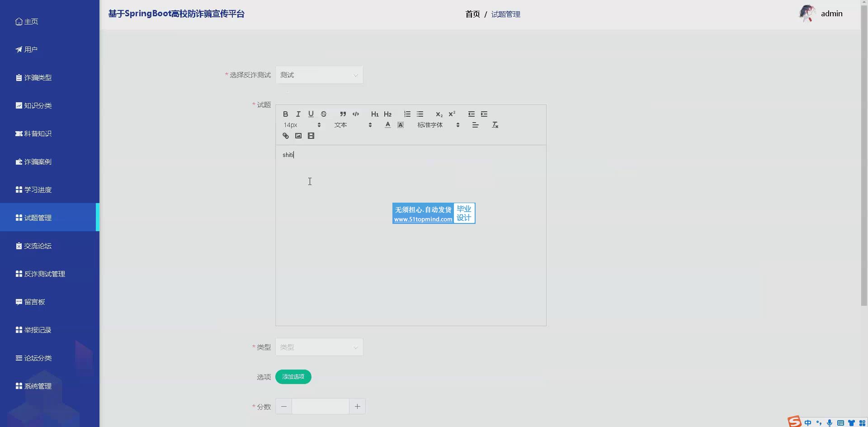Insert a code block
868x427 pixels.
click(356, 114)
